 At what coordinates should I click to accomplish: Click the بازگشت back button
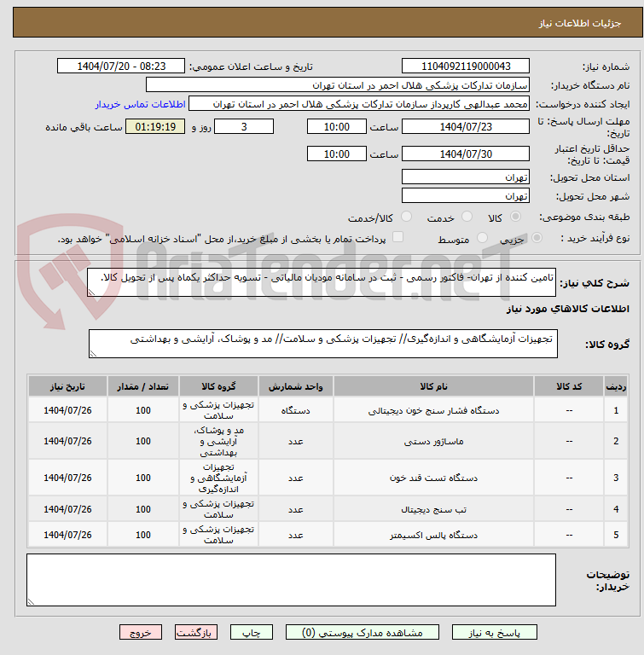click(x=196, y=633)
